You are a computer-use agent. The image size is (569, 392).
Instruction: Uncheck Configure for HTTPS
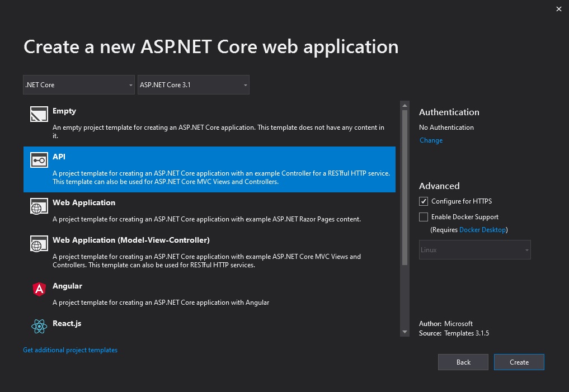click(x=424, y=201)
